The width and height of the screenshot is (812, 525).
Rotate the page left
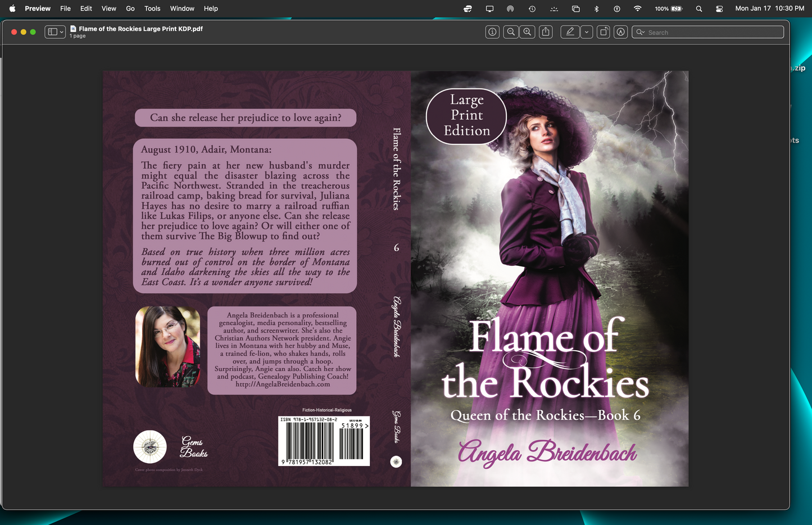pyautogui.click(x=604, y=32)
